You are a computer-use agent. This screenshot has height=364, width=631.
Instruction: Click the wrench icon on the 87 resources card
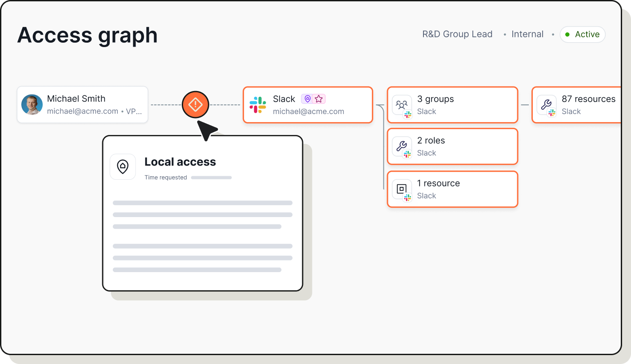pos(547,104)
